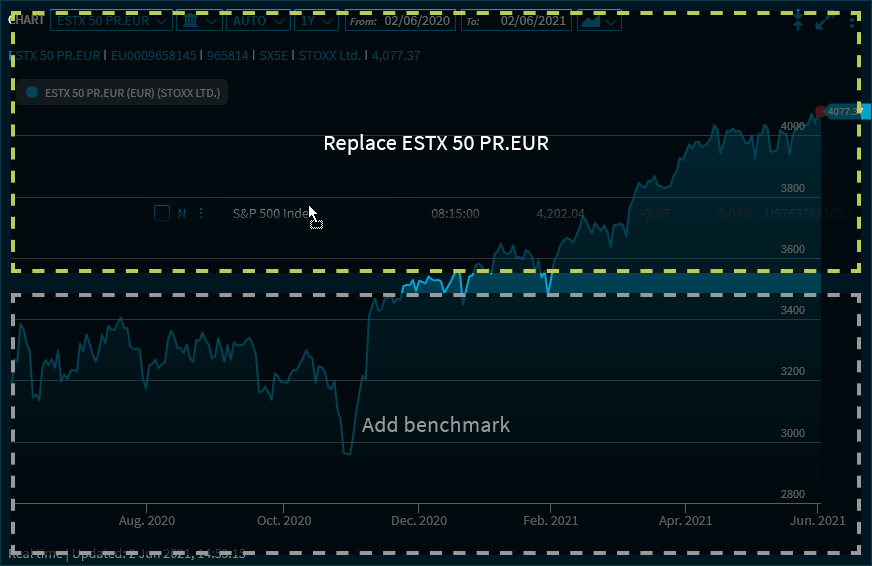The width and height of the screenshot is (872, 566).
Task: Click the expand chart arrows icon
Action: (824, 21)
